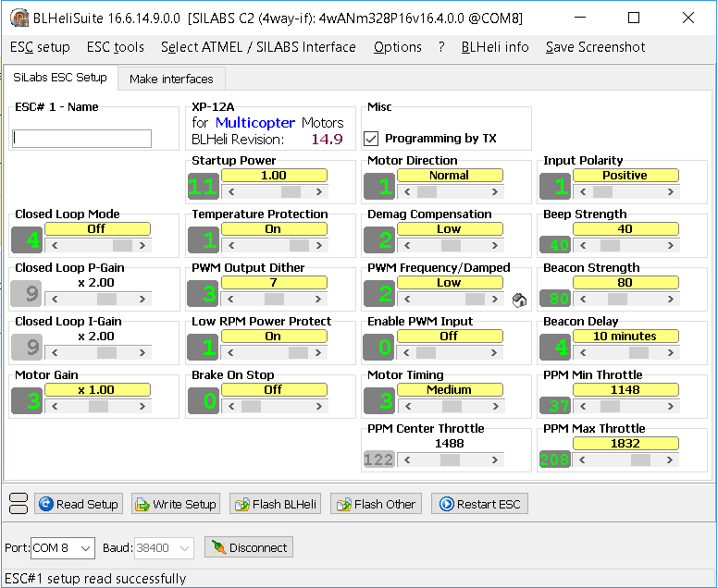Click the PPM Max Throttle value box showing 208
This screenshot has height=588, width=718.
point(555,459)
